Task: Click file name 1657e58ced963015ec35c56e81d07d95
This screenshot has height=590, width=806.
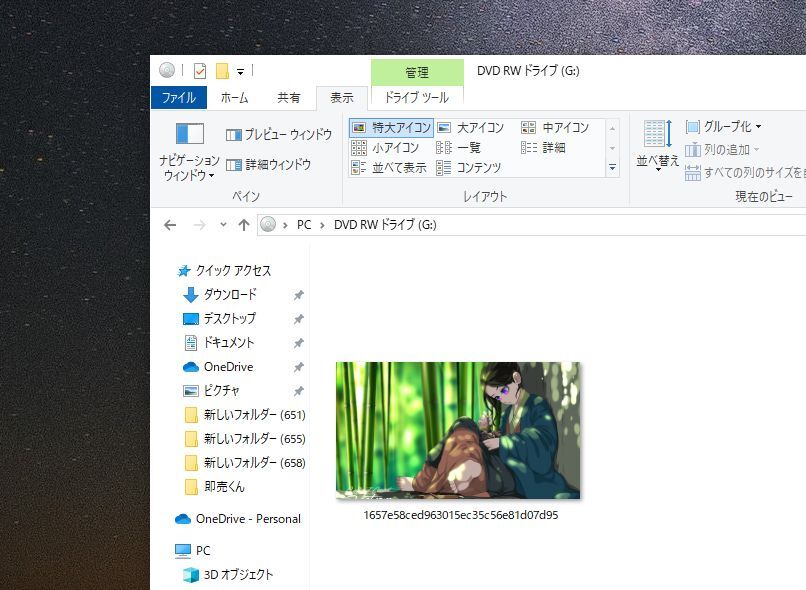Action: point(461,515)
